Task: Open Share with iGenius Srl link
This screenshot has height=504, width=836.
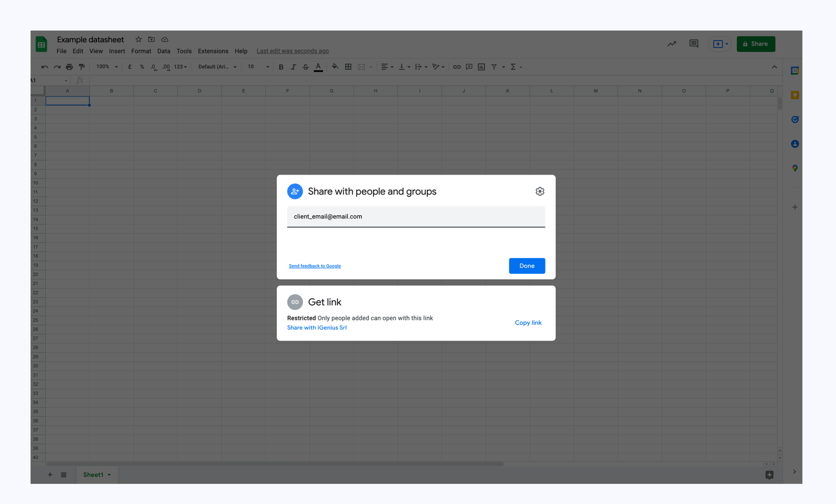Action: pyautogui.click(x=317, y=328)
